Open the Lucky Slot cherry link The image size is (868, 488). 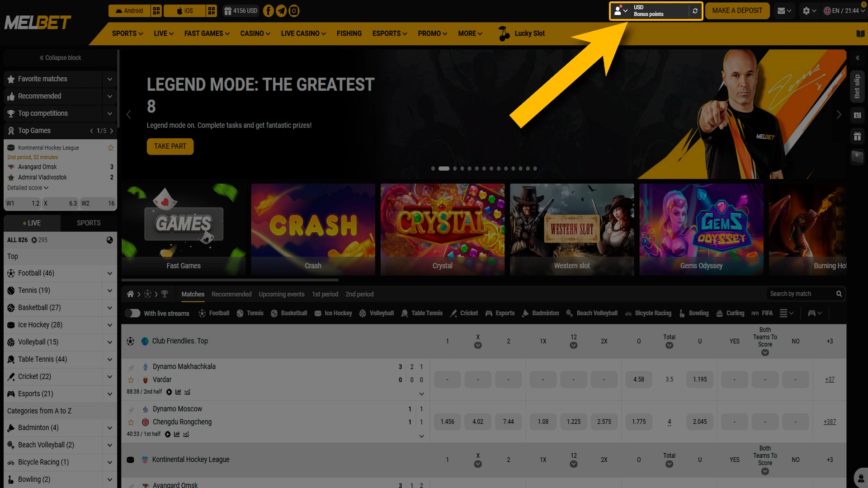[521, 33]
